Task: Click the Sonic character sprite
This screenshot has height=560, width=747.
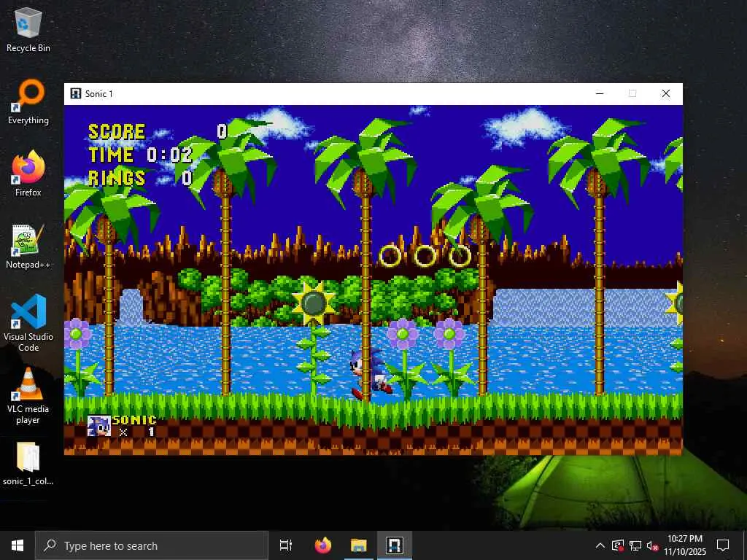Action: 371,375
